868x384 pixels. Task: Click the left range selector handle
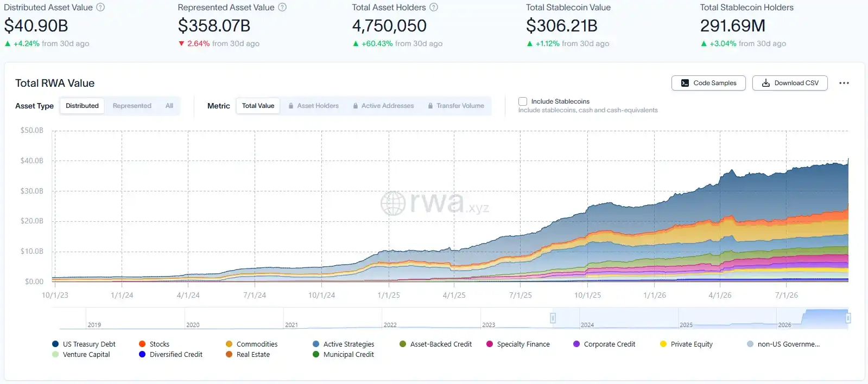coord(553,318)
